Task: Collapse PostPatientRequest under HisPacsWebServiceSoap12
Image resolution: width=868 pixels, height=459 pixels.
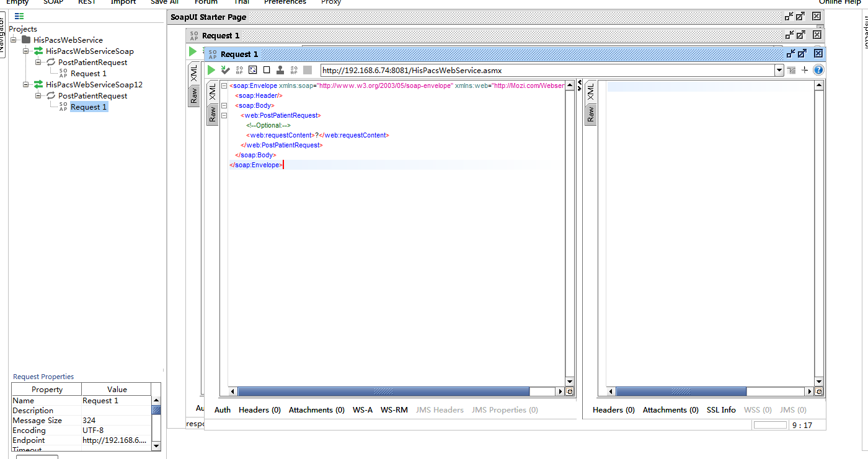Action: [38, 95]
